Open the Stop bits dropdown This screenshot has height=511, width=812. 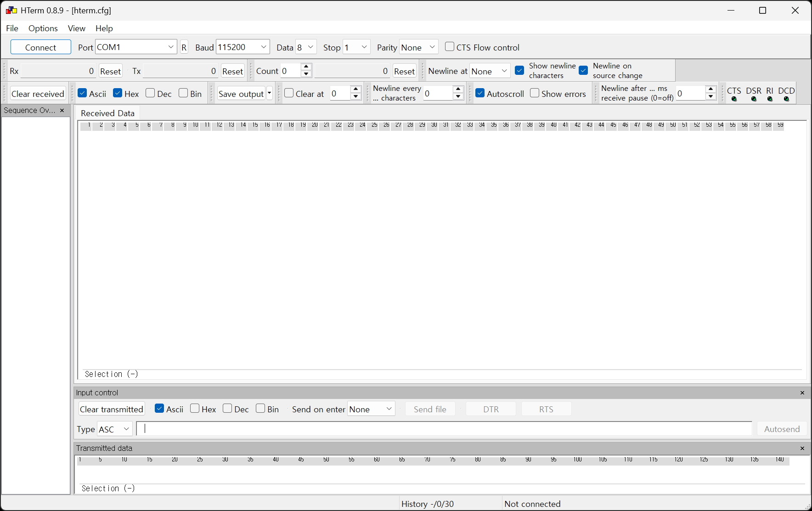coord(356,47)
